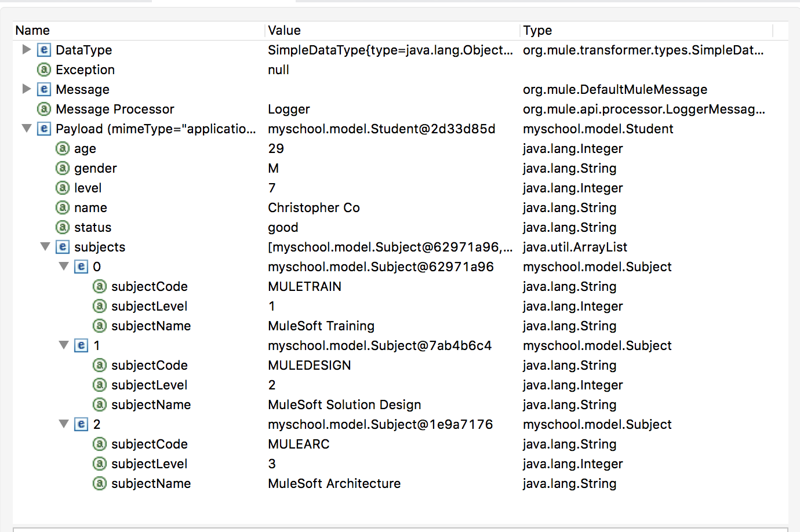Select the MuleSoft Architecture value
Screen dimensions: 800x532
(x=334, y=483)
